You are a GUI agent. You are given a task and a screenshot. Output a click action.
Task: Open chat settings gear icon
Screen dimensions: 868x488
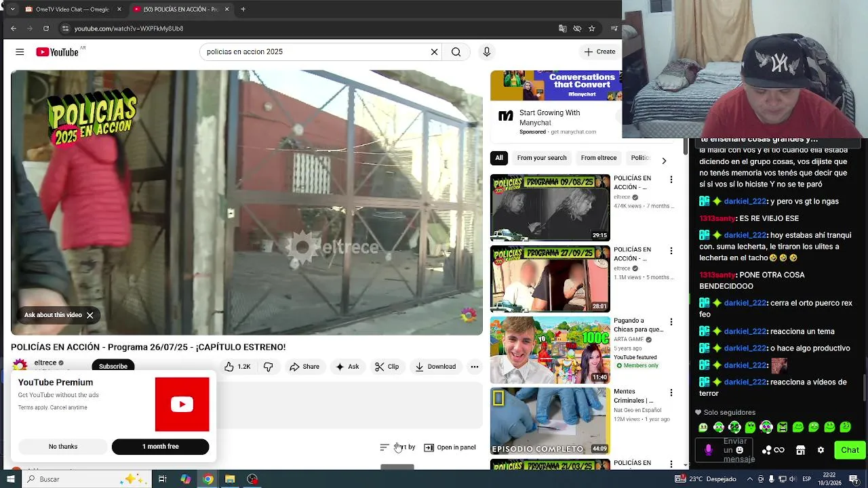pyautogui.click(x=821, y=450)
